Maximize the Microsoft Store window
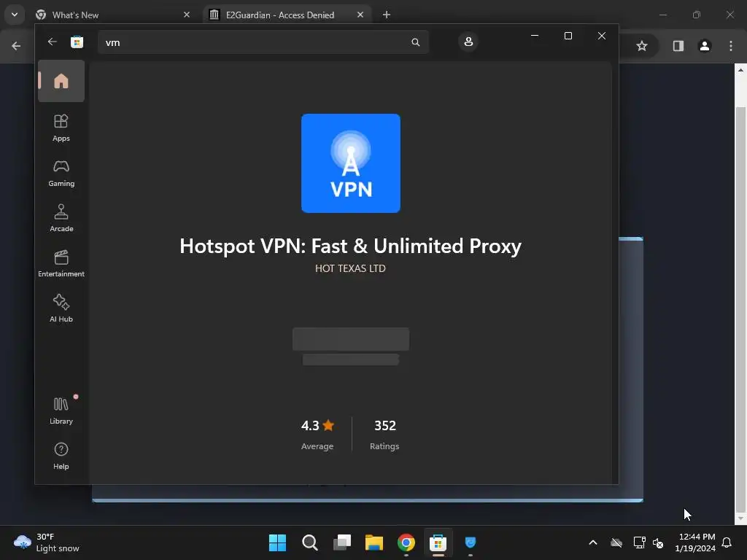The height and width of the screenshot is (560, 747). pos(568,36)
